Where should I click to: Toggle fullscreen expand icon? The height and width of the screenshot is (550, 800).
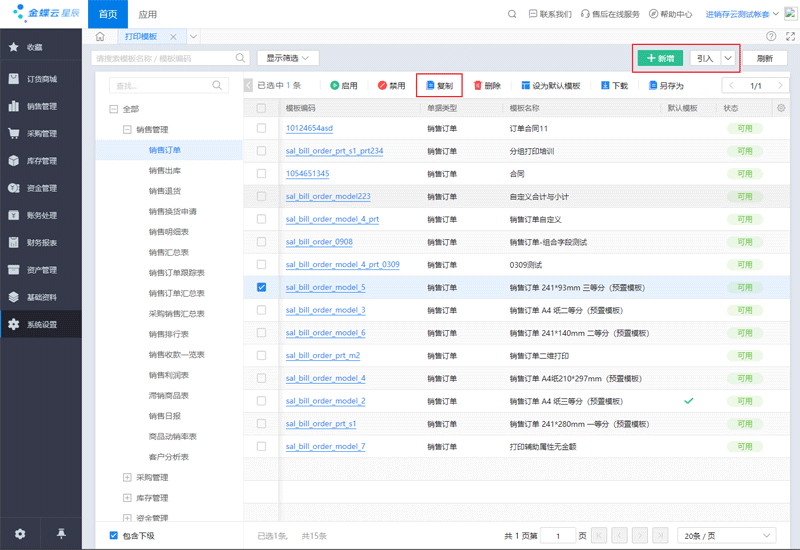[790, 36]
